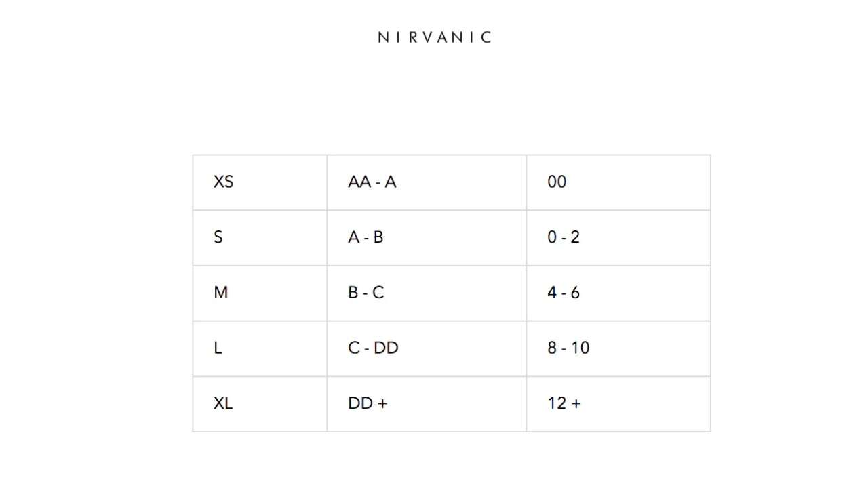Click the S size cell
The width and height of the screenshot is (868, 488).
(x=218, y=237)
